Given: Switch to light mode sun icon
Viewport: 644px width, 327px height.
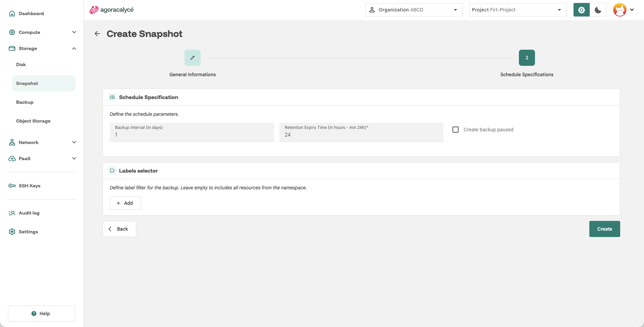Looking at the screenshot, I should (x=582, y=10).
